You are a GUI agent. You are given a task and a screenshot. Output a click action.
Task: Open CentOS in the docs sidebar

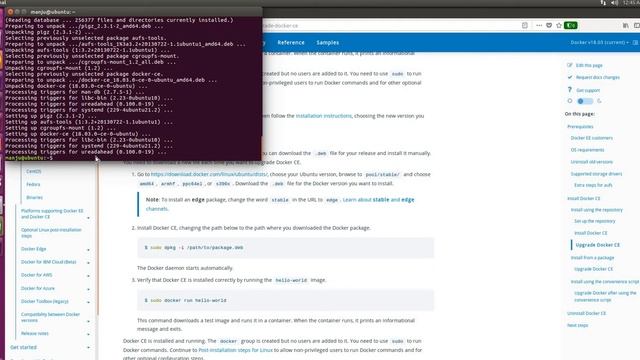pyautogui.click(x=33, y=171)
